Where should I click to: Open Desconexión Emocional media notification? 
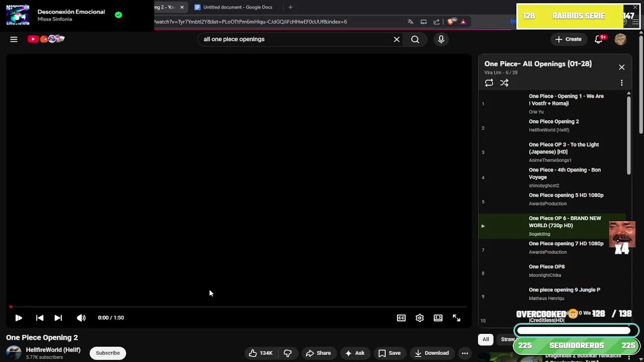point(77,15)
